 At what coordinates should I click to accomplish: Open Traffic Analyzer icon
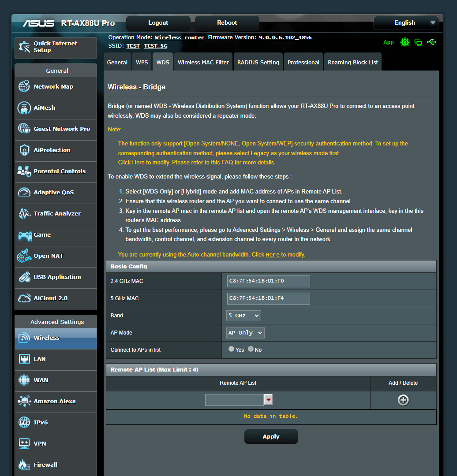pos(24,213)
